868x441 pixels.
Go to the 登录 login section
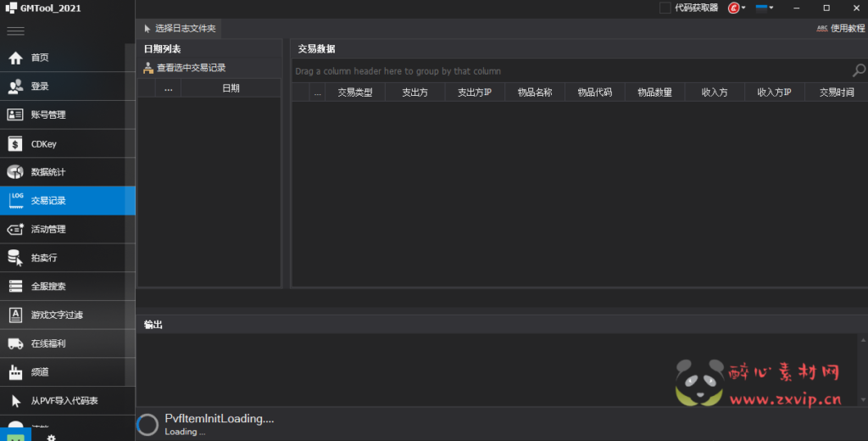click(68, 87)
